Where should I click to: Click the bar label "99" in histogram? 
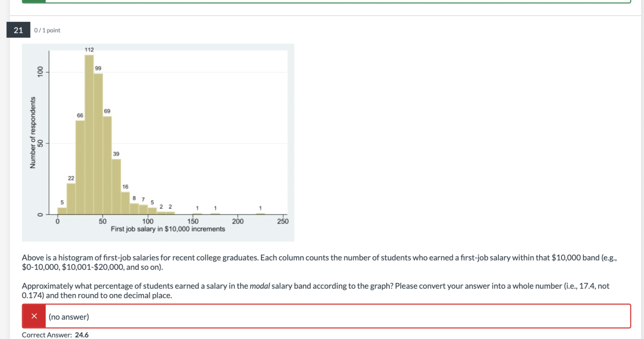[x=98, y=68]
